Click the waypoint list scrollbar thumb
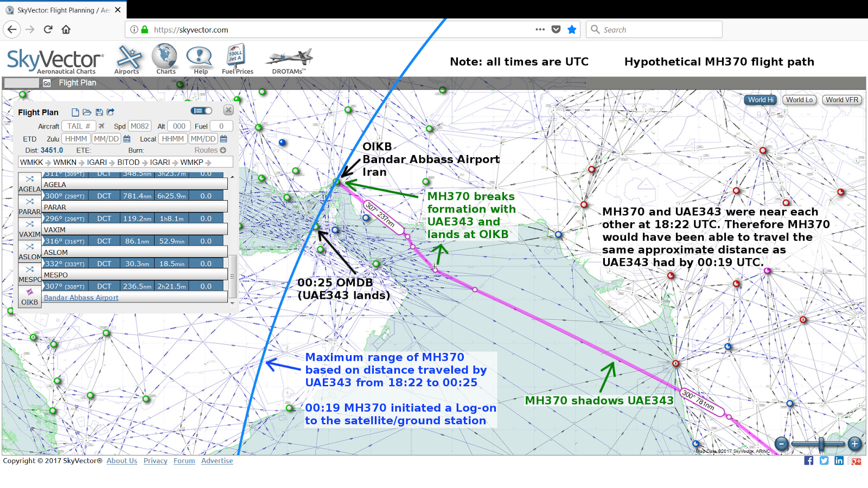The height and width of the screenshot is (488, 868). pos(233,276)
